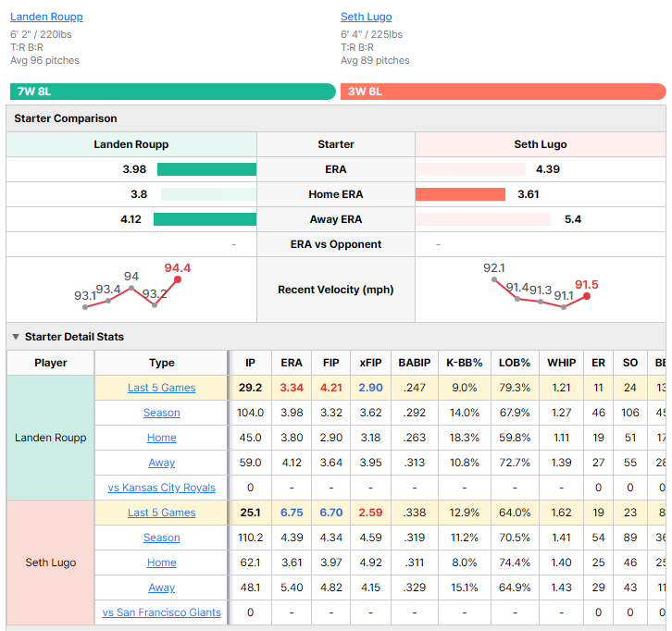Click Roupp's Avg 96 pitches text
672x631 pixels.
pyautogui.click(x=45, y=60)
